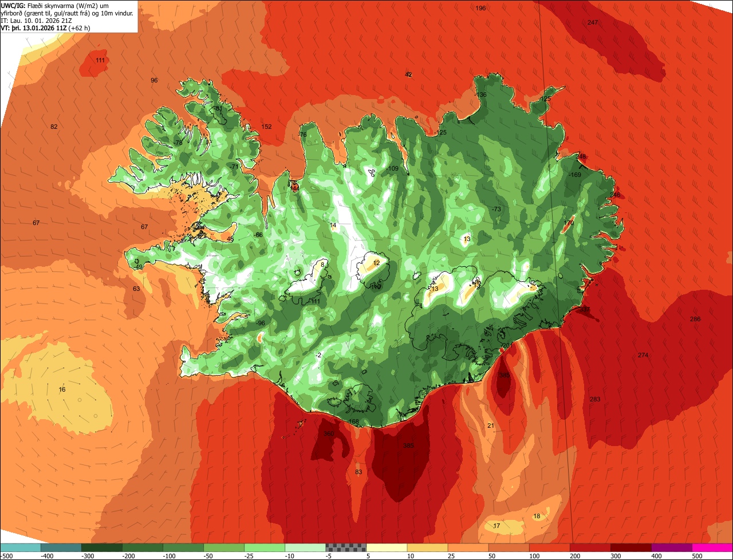Click the '21' value in the southeast waters
733x560 pixels.
pyautogui.click(x=490, y=425)
